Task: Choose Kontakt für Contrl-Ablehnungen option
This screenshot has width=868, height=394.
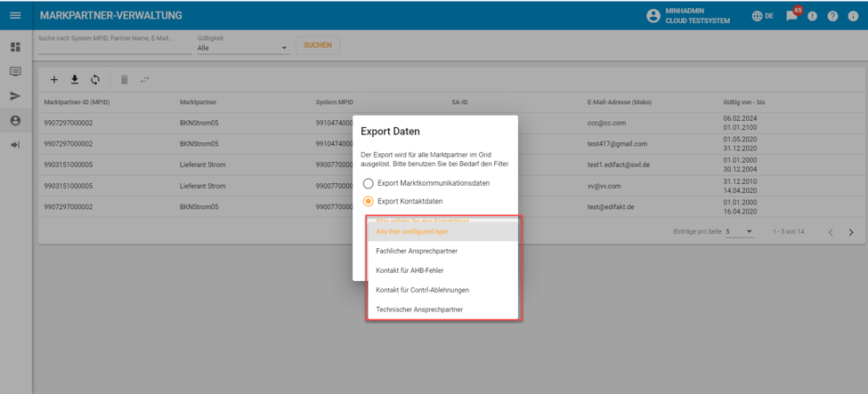Action: [x=442, y=290]
